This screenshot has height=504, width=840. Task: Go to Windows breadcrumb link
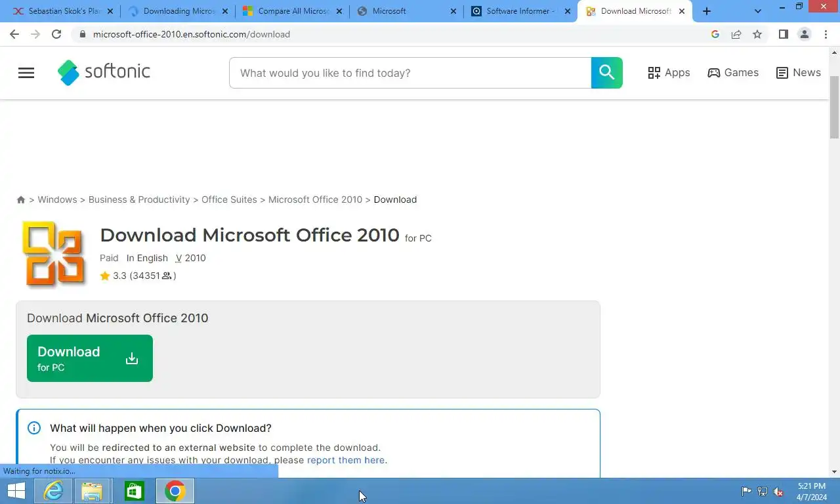coord(57,199)
